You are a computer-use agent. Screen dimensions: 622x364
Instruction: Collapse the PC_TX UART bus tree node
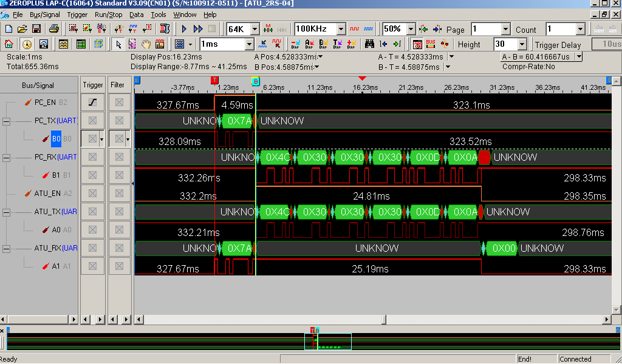[x=6, y=121]
